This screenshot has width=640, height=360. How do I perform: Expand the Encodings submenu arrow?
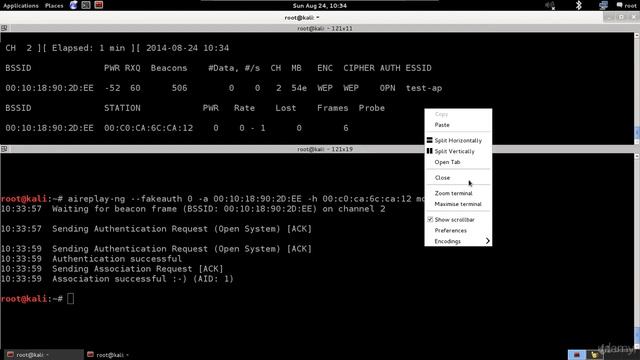pos(487,241)
